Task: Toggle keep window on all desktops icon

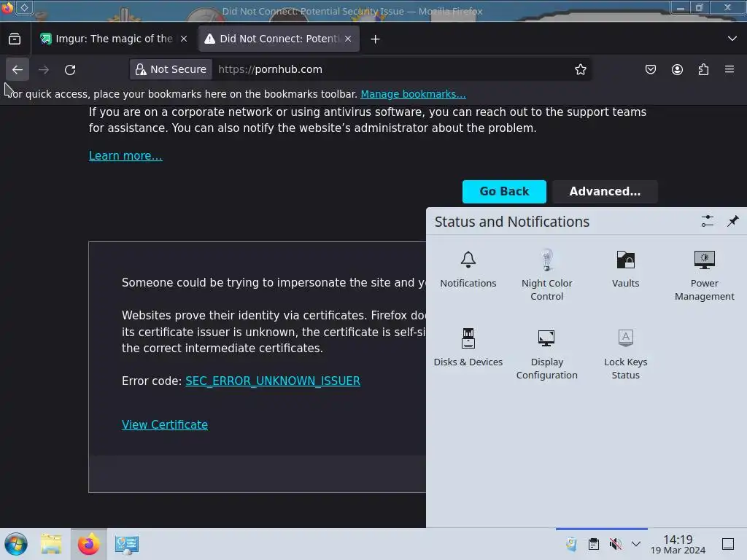Action: 24,7
